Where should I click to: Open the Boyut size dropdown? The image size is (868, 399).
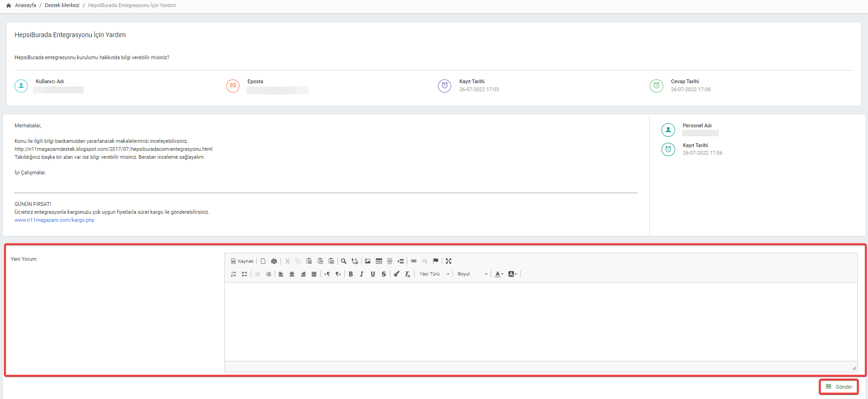click(472, 274)
